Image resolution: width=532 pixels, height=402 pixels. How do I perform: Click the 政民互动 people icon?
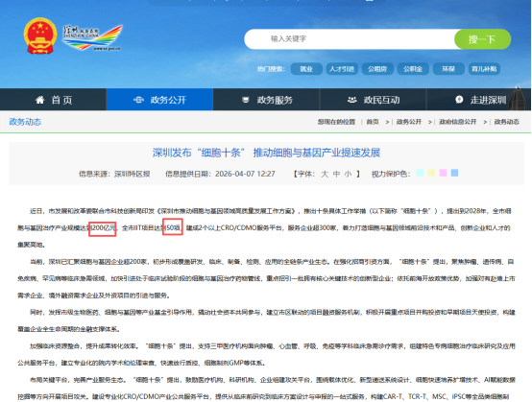click(352, 100)
